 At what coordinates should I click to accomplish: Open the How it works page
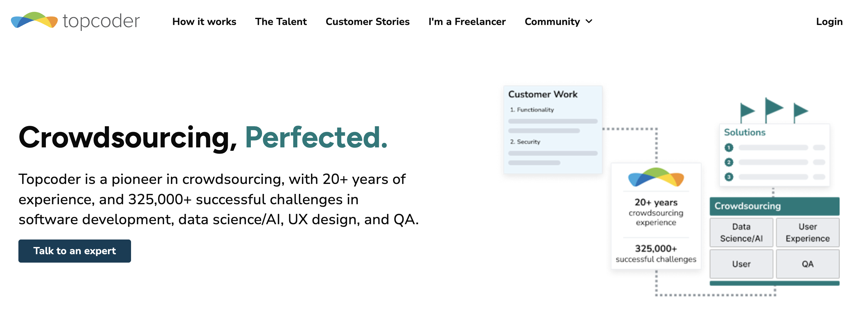(204, 22)
